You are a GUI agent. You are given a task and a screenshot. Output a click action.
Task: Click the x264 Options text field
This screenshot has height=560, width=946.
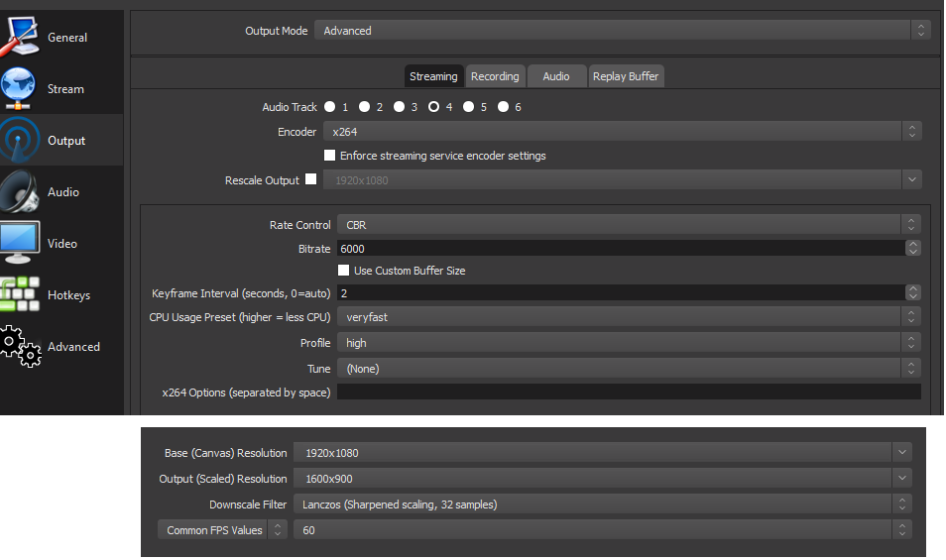[629, 392]
